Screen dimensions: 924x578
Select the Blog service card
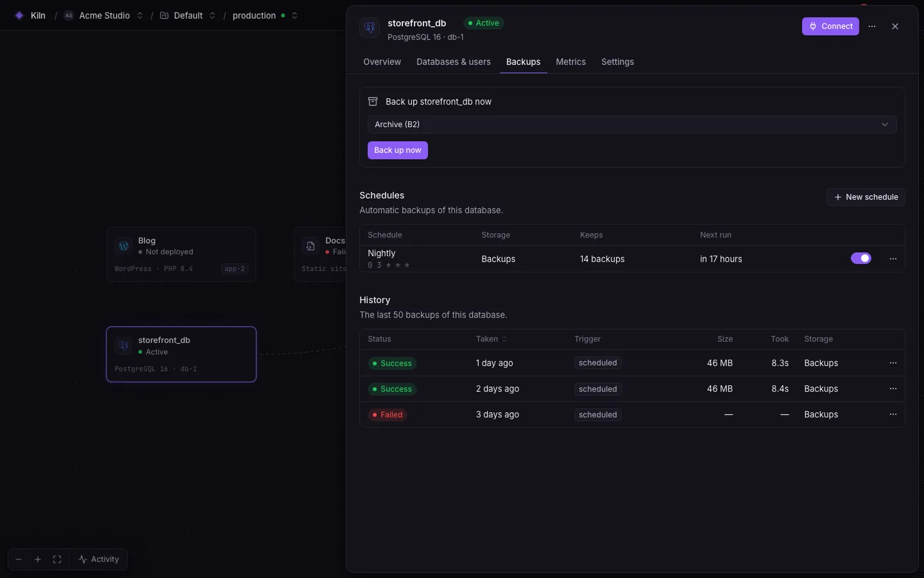pyautogui.click(x=181, y=254)
